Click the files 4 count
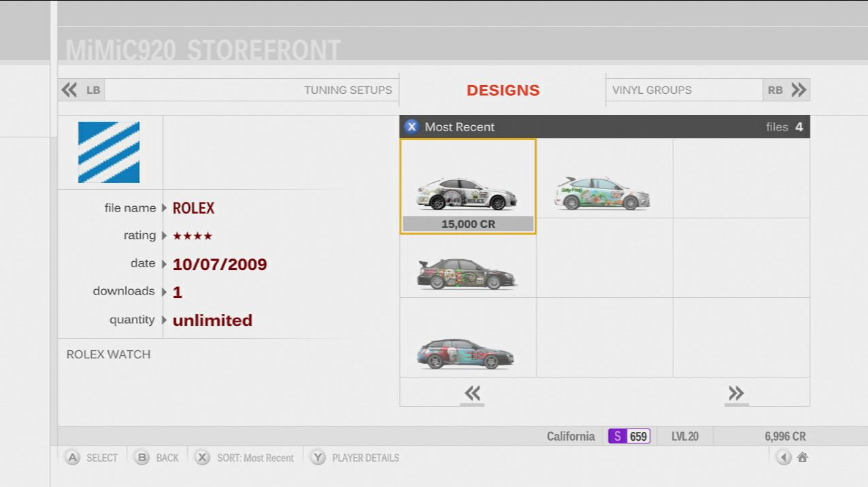This screenshot has height=487, width=868. point(784,127)
